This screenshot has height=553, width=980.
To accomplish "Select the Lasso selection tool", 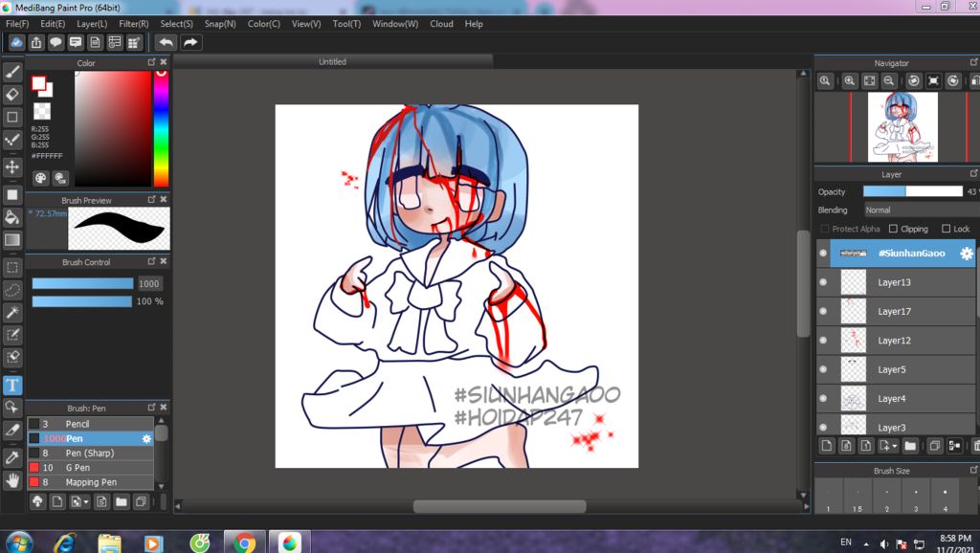I will tap(11, 290).
